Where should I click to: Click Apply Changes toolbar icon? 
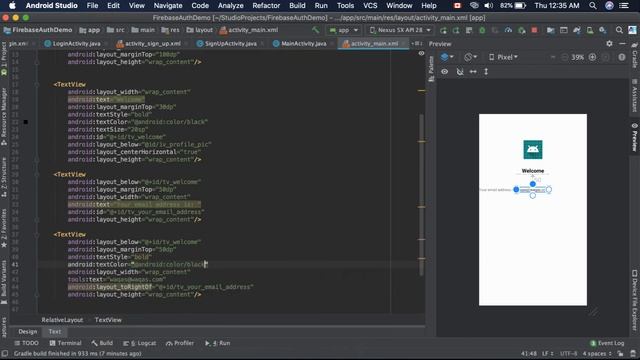[456, 30]
